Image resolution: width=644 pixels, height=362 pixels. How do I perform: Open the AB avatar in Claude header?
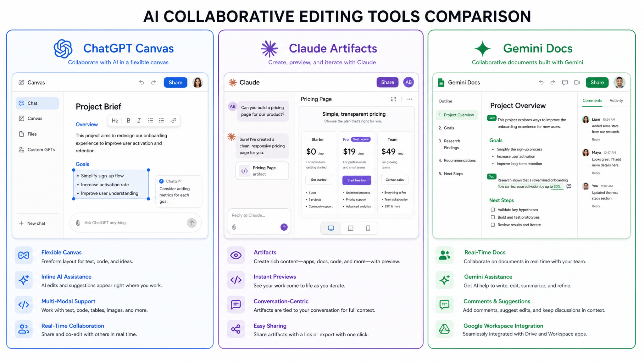tap(408, 82)
